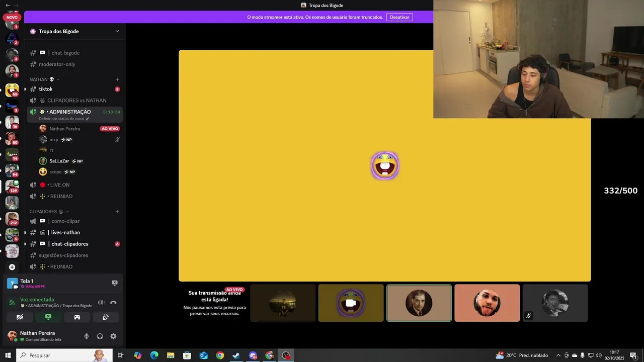Open the noise suppression waveform icon
Viewport: 644px width, 362px height.
click(101, 303)
